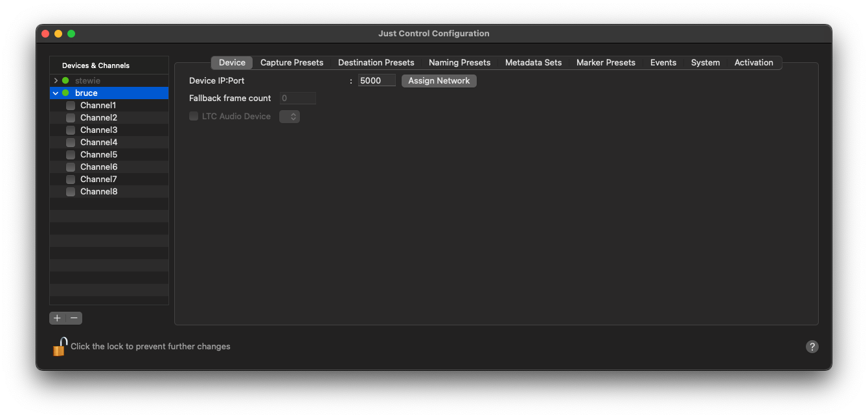Click the green status dot next to bruce

tap(65, 93)
